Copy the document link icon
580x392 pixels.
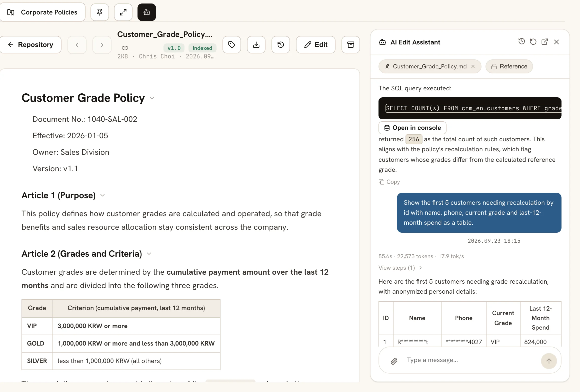coord(125,48)
